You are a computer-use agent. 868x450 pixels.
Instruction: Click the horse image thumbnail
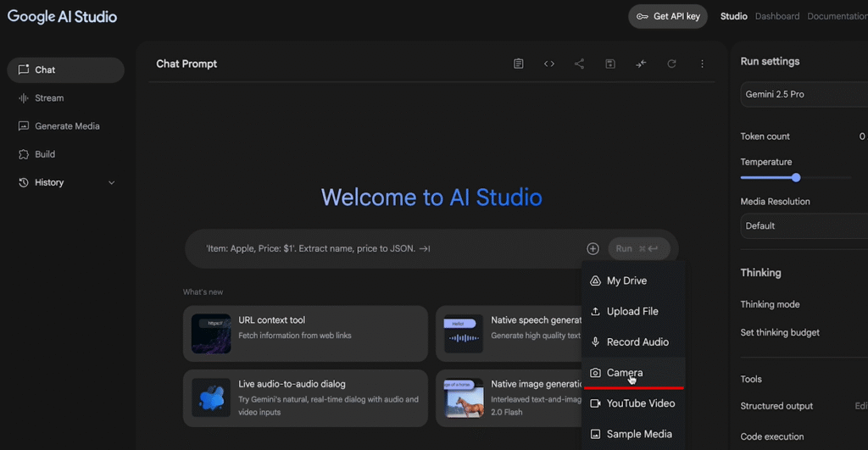click(464, 398)
